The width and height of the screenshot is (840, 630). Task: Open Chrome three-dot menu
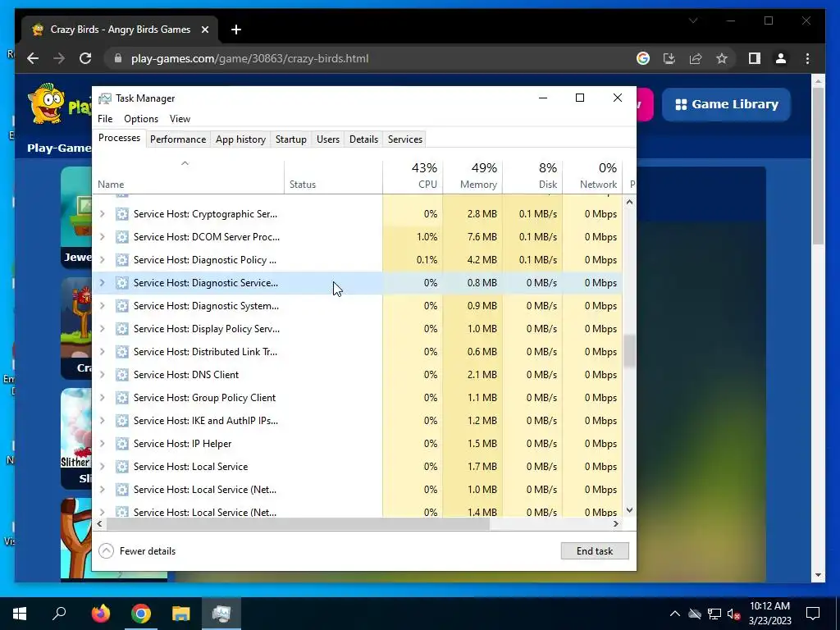coord(807,58)
